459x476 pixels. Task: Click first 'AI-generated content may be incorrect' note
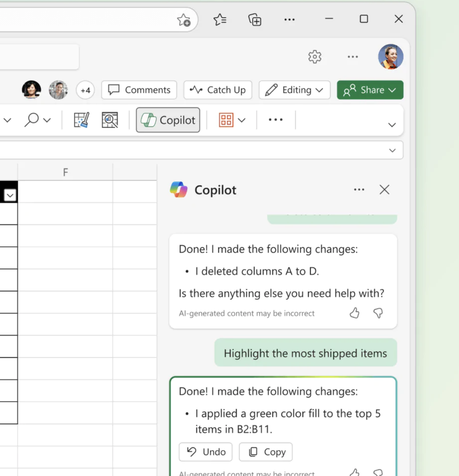coord(247,313)
